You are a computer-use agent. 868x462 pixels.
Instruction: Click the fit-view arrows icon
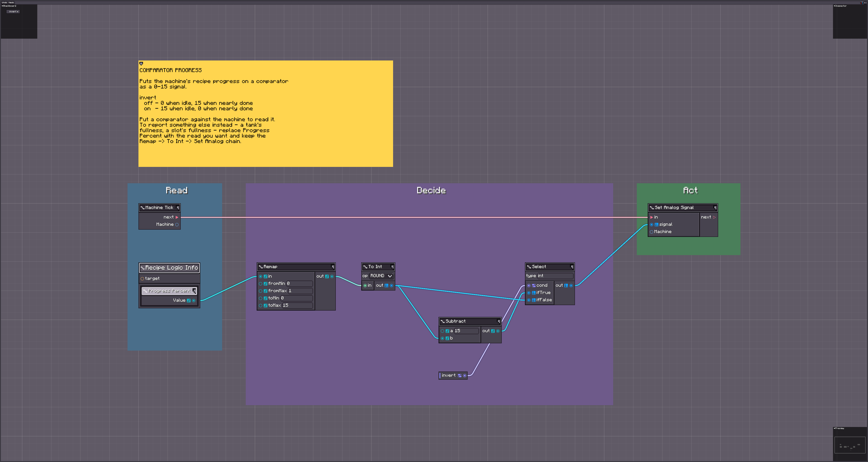865,2
